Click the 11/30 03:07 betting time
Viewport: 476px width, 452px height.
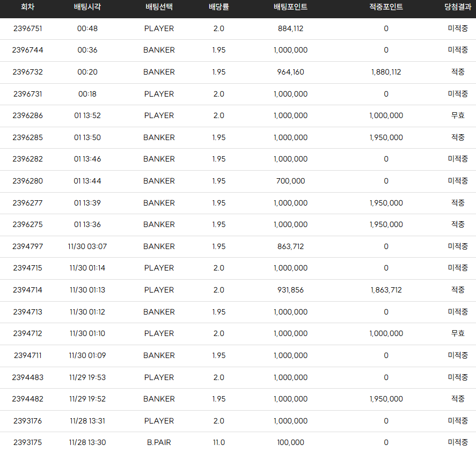coord(87,246)
